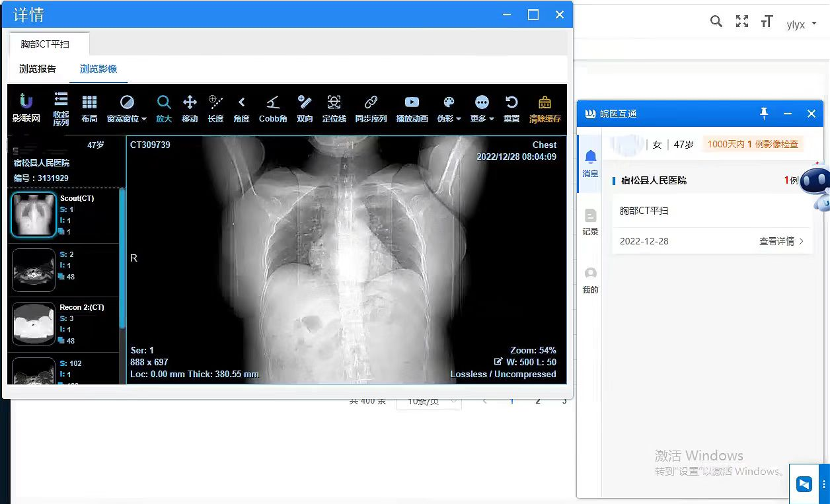
Task: Select the 双向 bidirectional ruler tool
Action: click(x=305, y=109)
